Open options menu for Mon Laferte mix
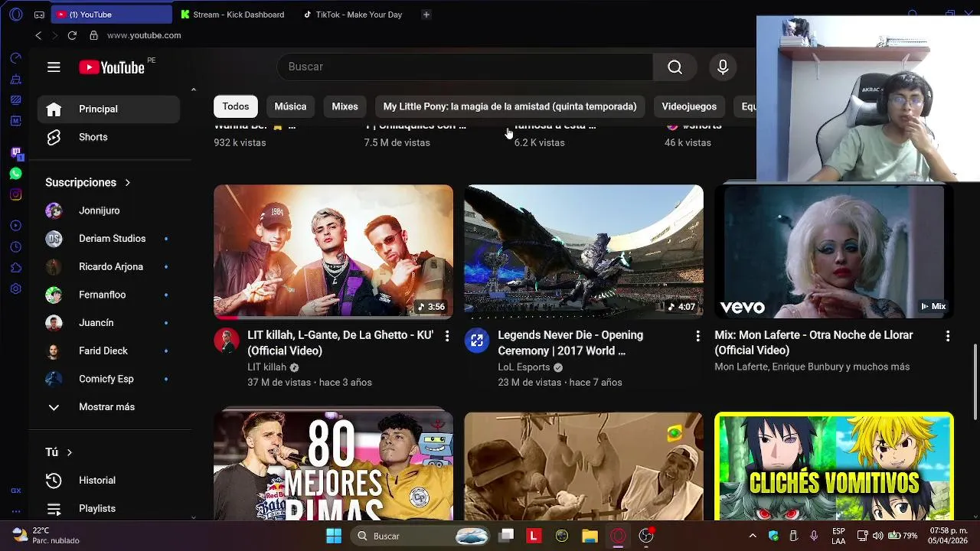980x551 pixels. (948, 336)
